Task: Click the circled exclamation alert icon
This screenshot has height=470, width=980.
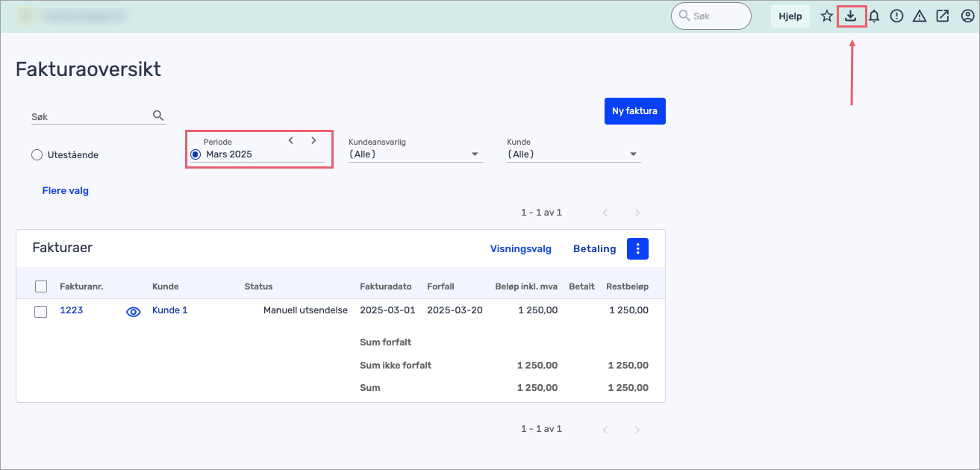Action: pos(897,16)
